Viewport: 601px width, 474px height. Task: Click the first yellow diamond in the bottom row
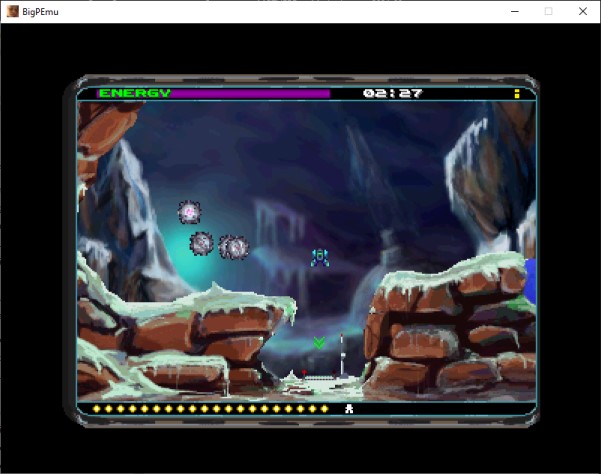97,408
